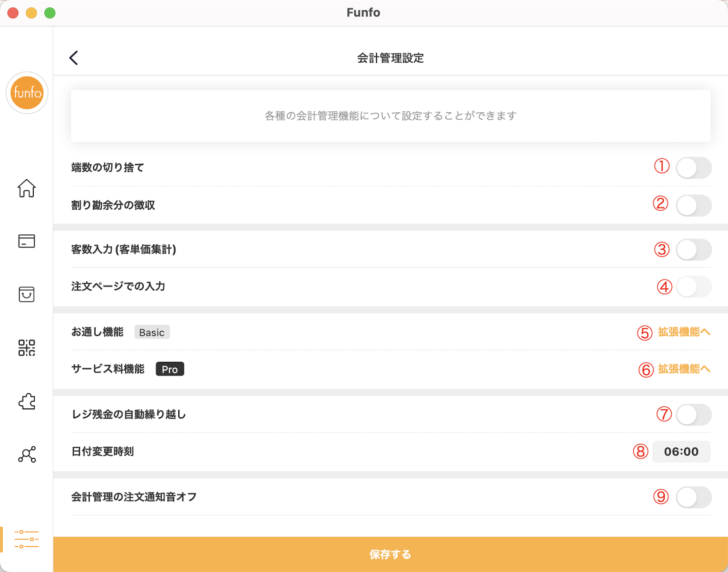The height and width of the screenshot is (572, 728).
Task: Click the 注文ページでの入力 label
Action: (118, 286)
